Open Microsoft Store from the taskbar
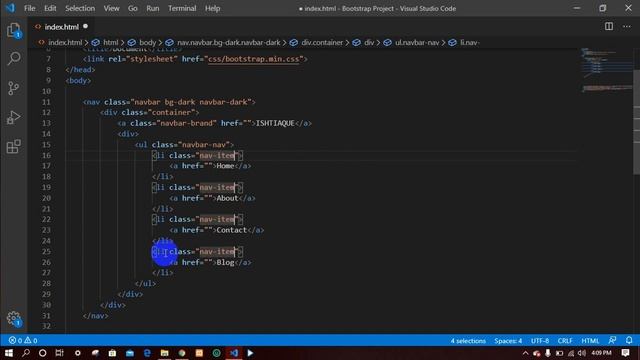The width and height of the screenshot is (640, 360). [112, 353]
